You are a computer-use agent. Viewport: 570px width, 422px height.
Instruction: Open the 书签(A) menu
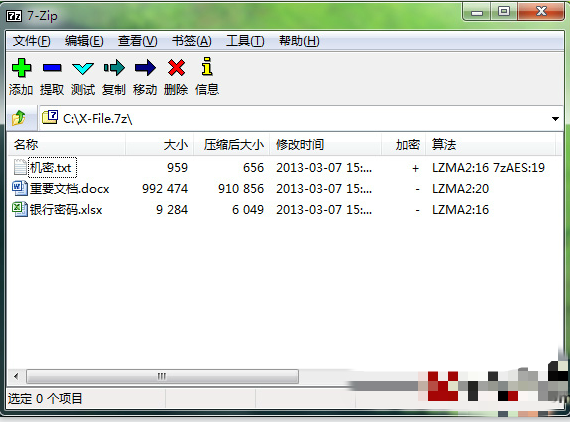[192, 41]
